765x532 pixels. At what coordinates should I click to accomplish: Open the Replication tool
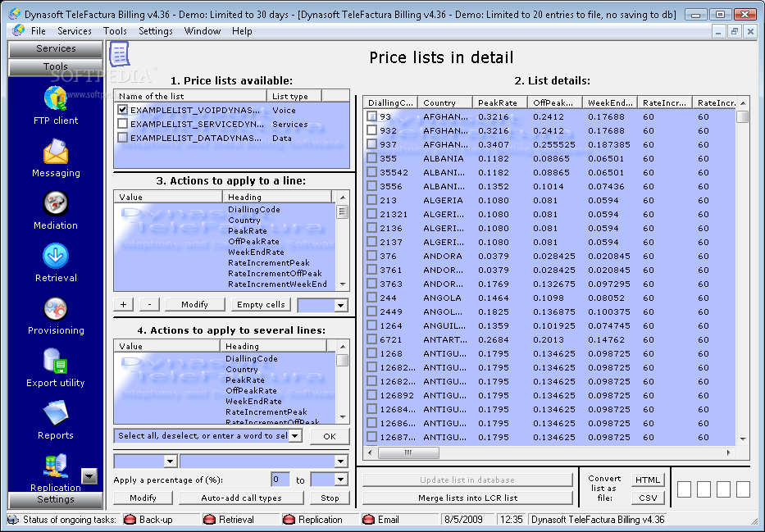[56, 472]
